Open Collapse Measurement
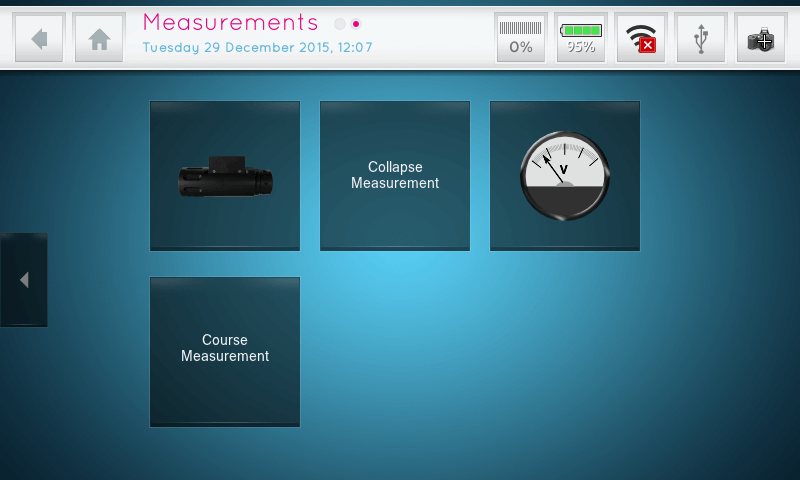This screenshot has width=800, height=480. click(x=395, y=176)
